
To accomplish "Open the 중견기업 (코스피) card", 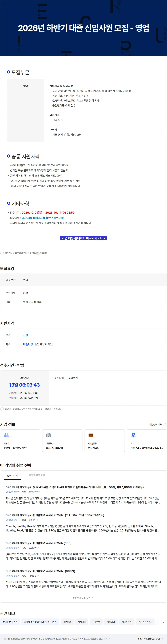I will pyautogui.click(x=62, y=441).
